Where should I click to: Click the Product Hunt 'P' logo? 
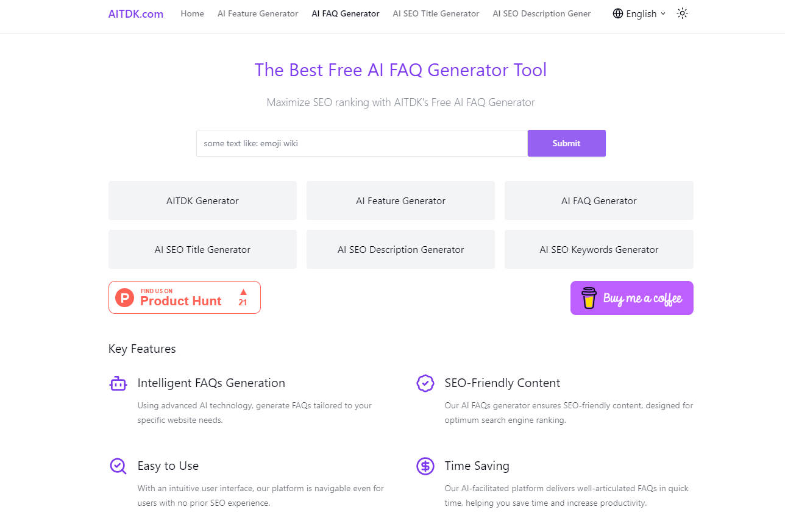pyautogui.click(x=125, y=298)
